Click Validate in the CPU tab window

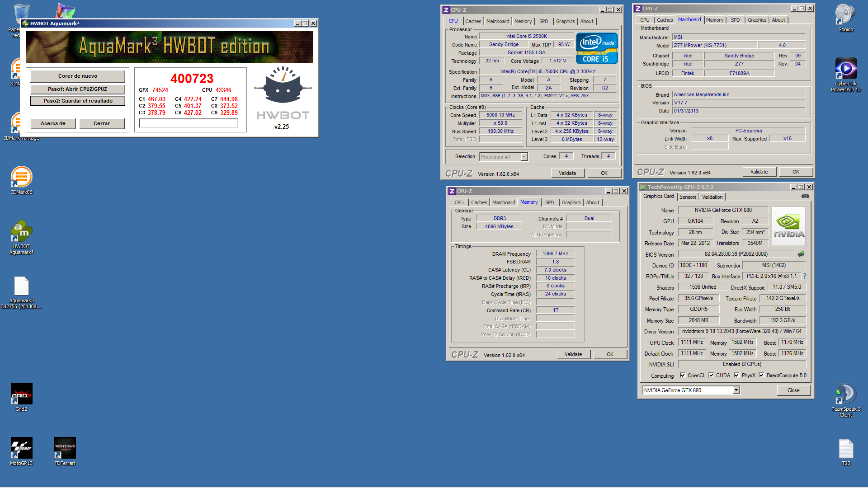pyautogui.click(x=567, y=173)
